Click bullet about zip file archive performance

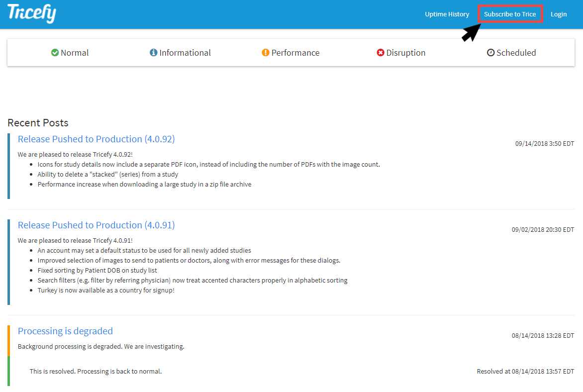pos(144,185)
